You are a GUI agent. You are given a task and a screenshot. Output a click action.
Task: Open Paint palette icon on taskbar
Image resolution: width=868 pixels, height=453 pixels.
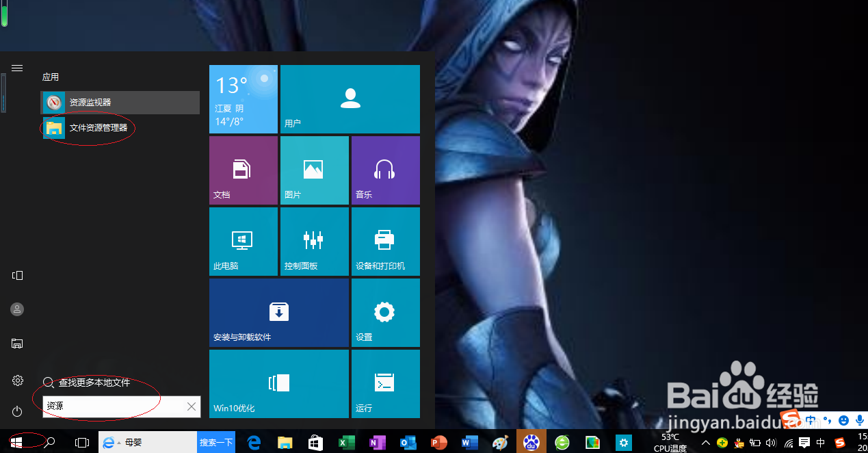tap(500, 443)
